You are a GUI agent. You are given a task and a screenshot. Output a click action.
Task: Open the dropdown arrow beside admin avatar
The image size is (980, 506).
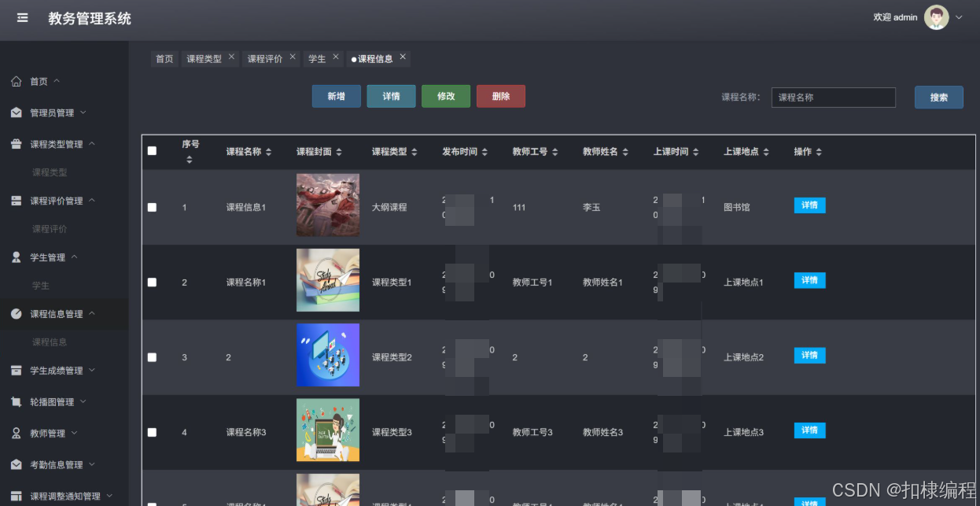(959, 17)
